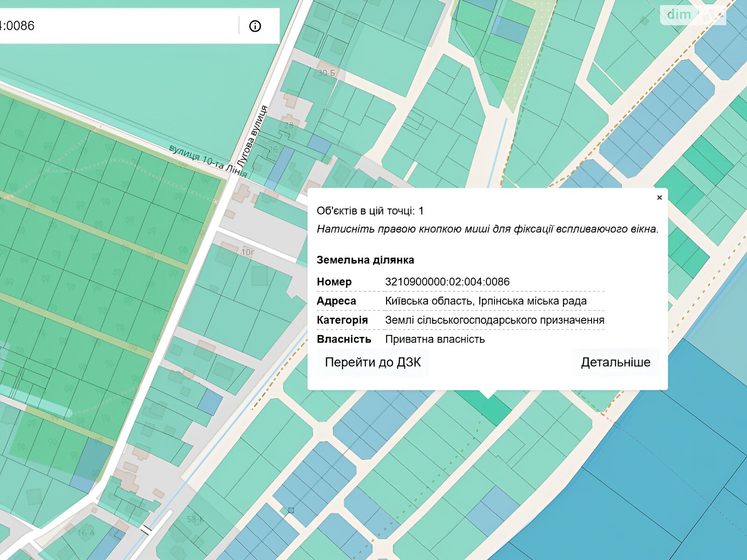This screenshot has width=747, height=560.
Task: Open 'Детальніше' for parcel details
Action: tap(615, 363)
